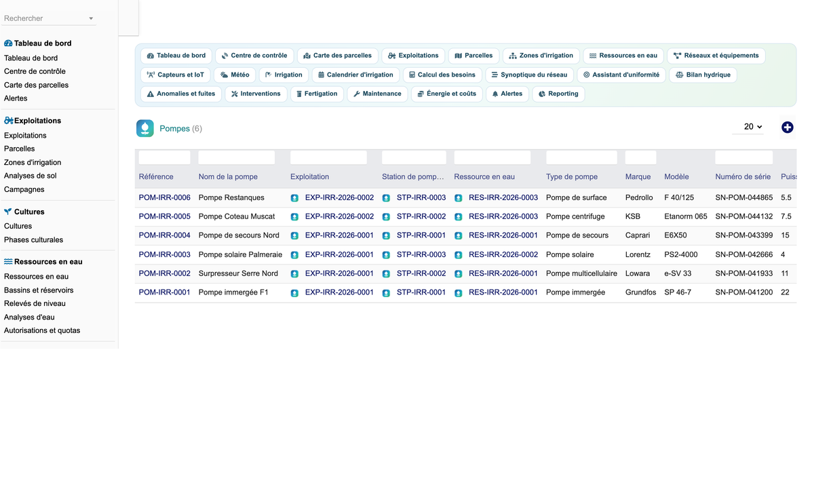
Task: Select Relevés de niveau in the sidebar
Action: pos(35,304)
